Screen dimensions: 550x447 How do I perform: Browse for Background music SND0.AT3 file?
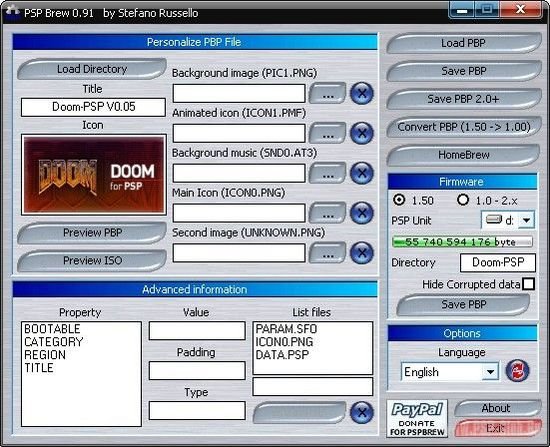coord(327,173)
